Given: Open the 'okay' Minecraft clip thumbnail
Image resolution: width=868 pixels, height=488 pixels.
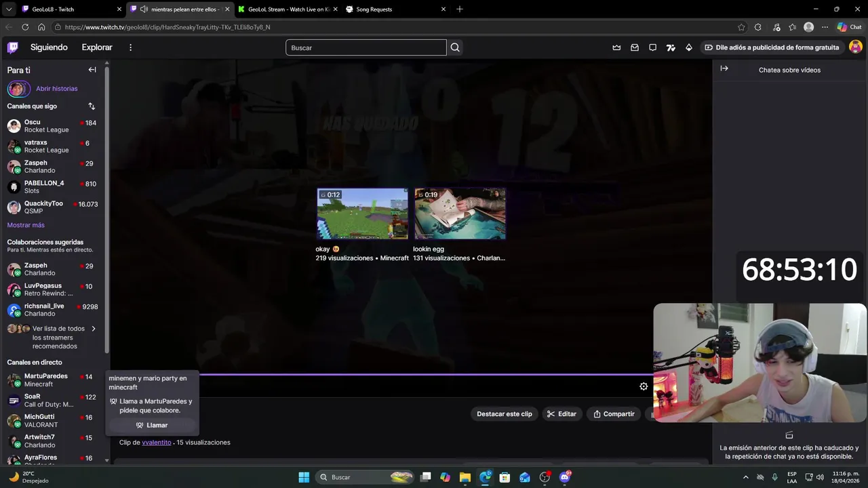Looking at the screenshot, I should (363, 213).
